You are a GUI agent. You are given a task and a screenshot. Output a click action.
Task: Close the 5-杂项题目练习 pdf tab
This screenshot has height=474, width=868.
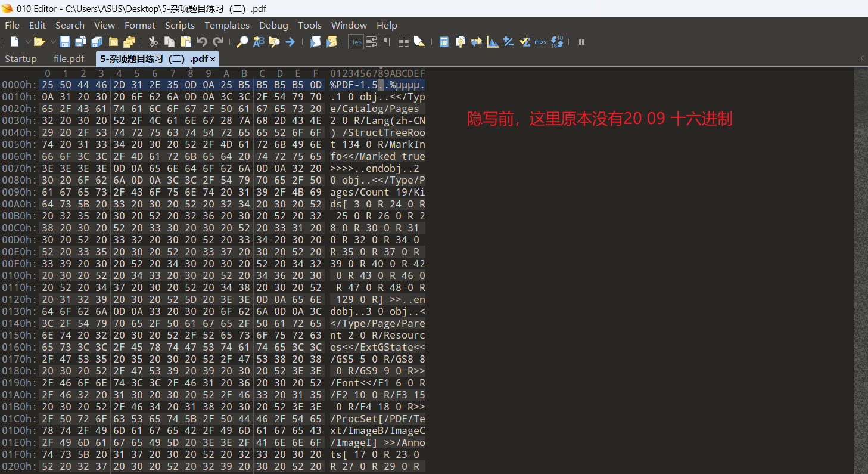pos(213,60)
